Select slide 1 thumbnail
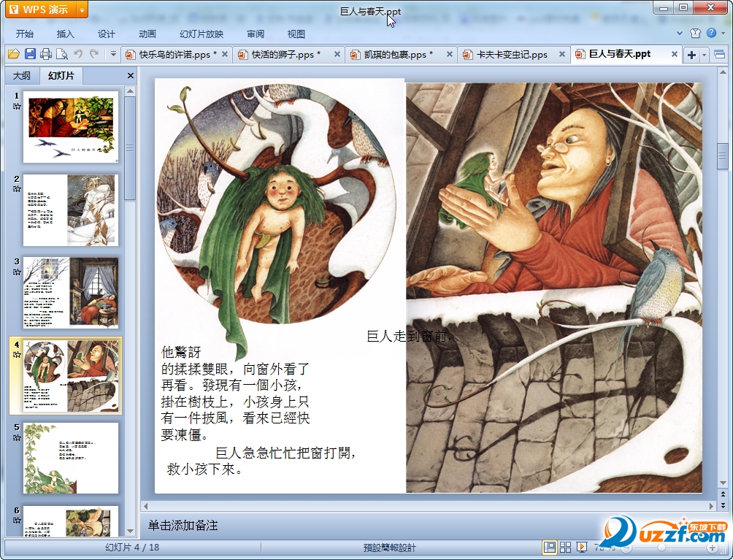The width and height of the screenshot is (733, 560). point(71,127)
